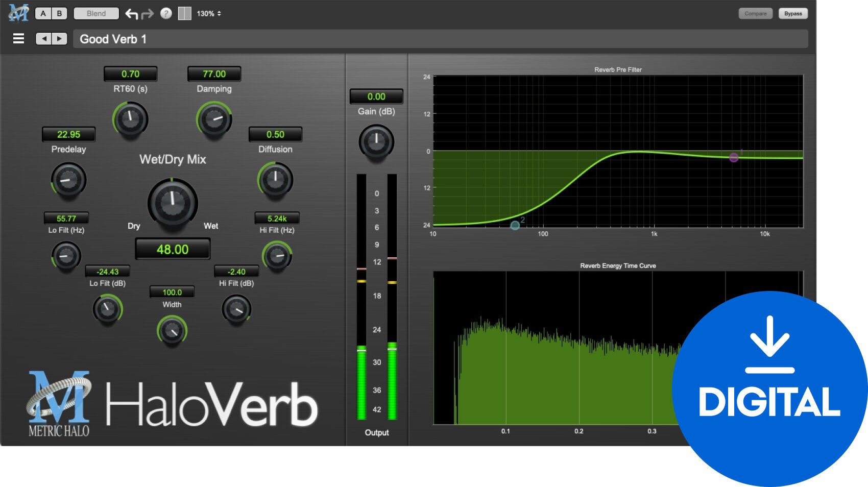Click the large Wet/Dry Mix knob

click(x=173, y=203)
